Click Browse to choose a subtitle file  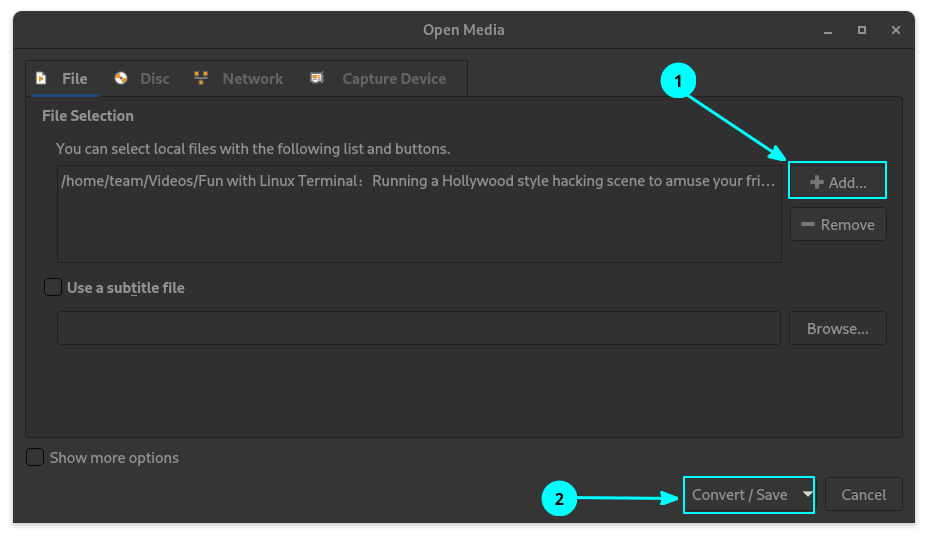[837, 328]
